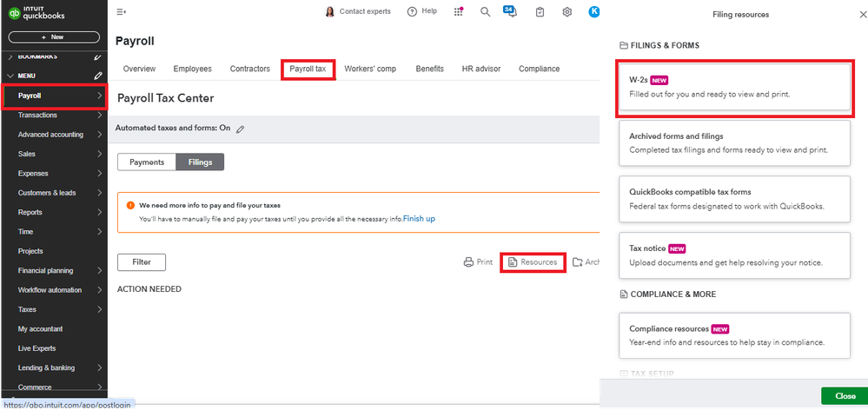
Task: Select the Payroll tax tab
Action: 308,69
